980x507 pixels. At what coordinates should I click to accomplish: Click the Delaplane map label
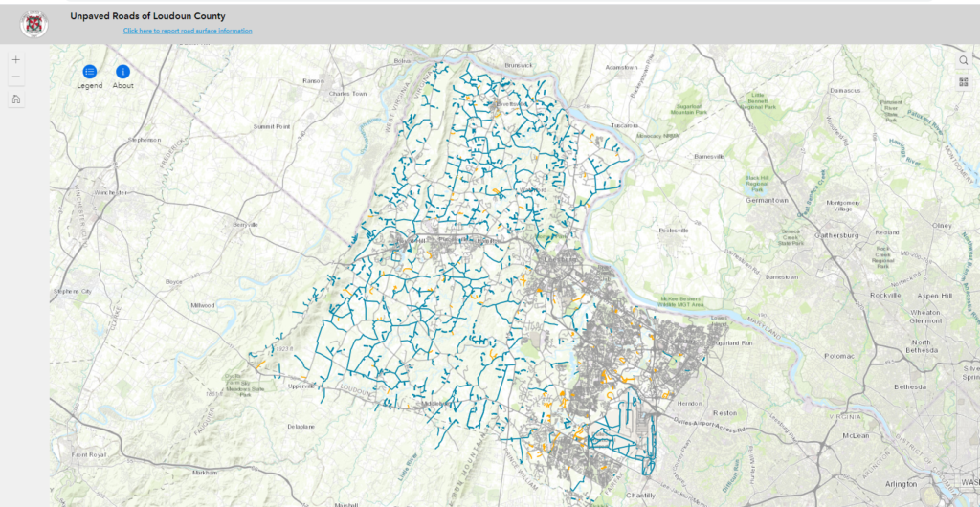coord(301,427)
